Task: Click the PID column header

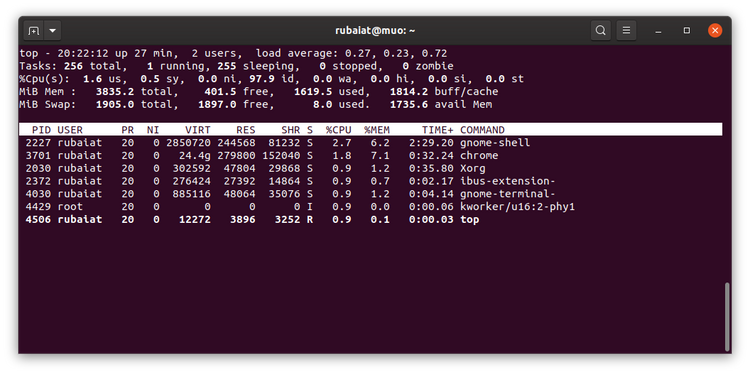Action: (x=42, y=130)
